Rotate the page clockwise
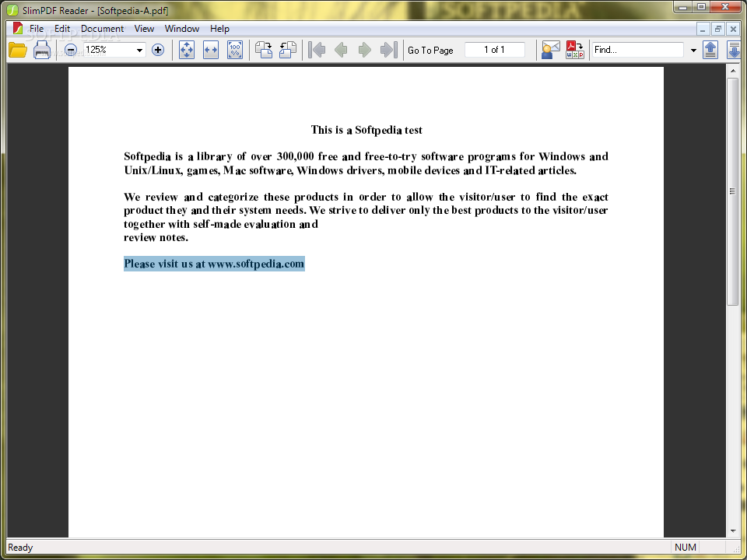The image size is (747, 560). pos(264,50)
